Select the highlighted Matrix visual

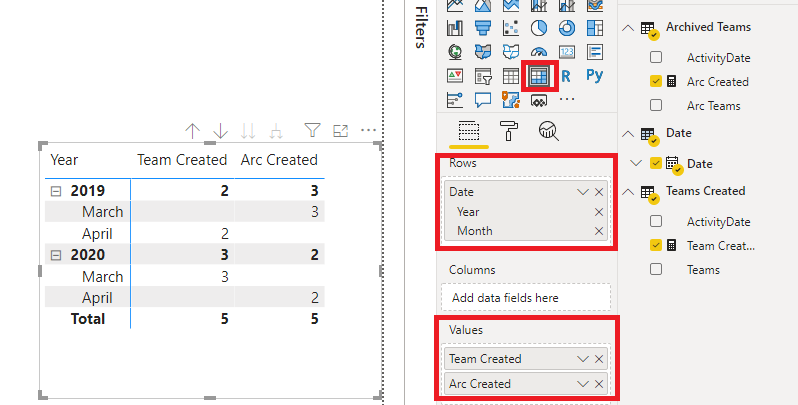539,76
